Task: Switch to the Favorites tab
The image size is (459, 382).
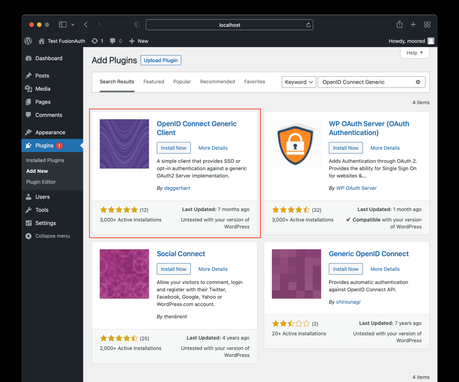Action: (x=254, y=82)
